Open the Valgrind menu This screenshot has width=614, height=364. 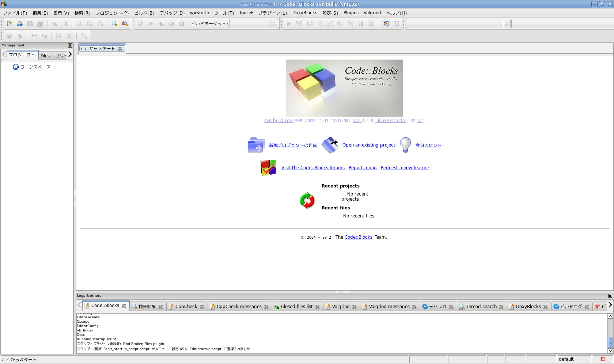[372, 13]
